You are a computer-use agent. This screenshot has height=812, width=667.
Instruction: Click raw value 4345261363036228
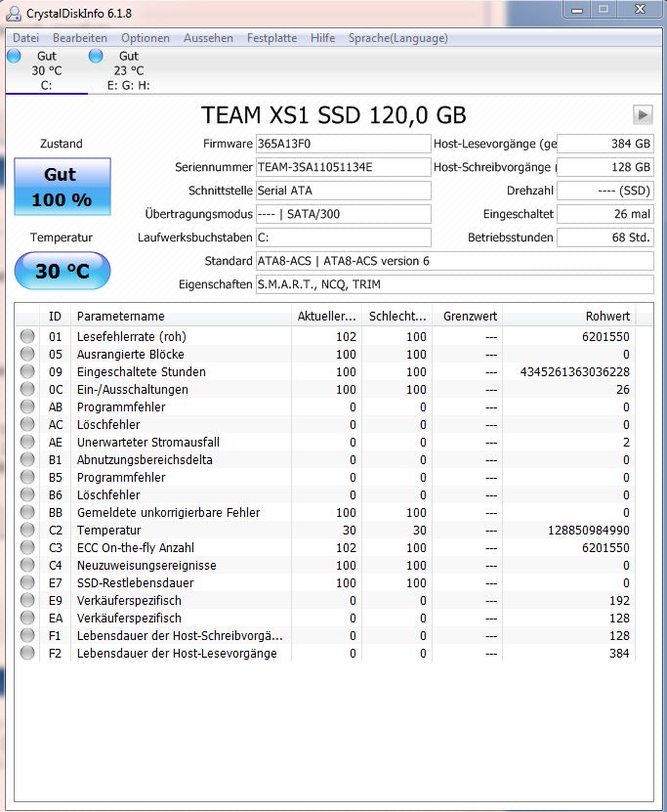pos(574,372)
